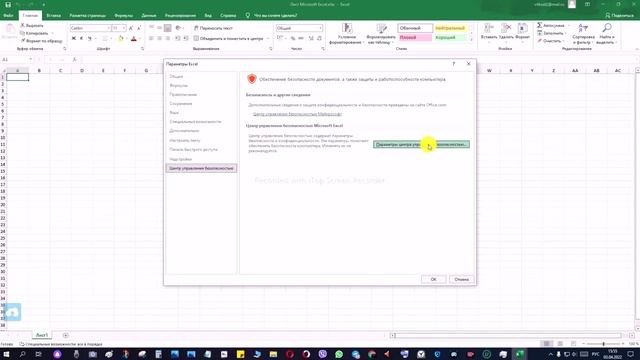The image size is (640, 360).
Task: Select Language category in Options list
Action: [x=174, y=113]
